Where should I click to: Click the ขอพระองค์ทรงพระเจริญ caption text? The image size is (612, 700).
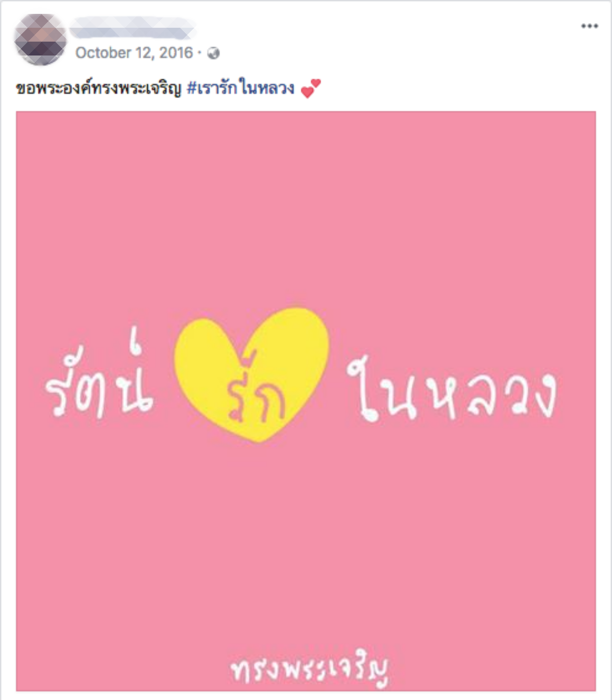click(x=98, y=88)
